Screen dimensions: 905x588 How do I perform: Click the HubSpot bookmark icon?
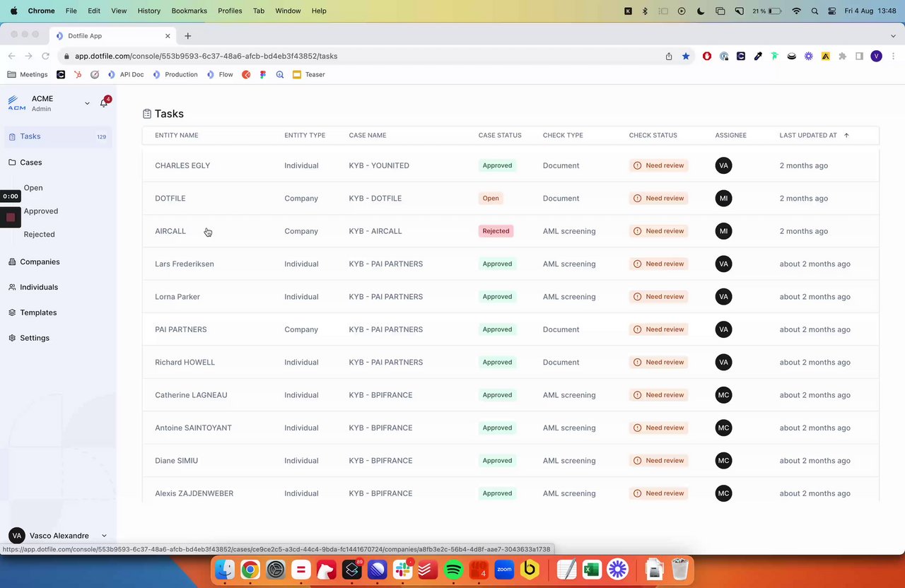click(x=78, y=74)
